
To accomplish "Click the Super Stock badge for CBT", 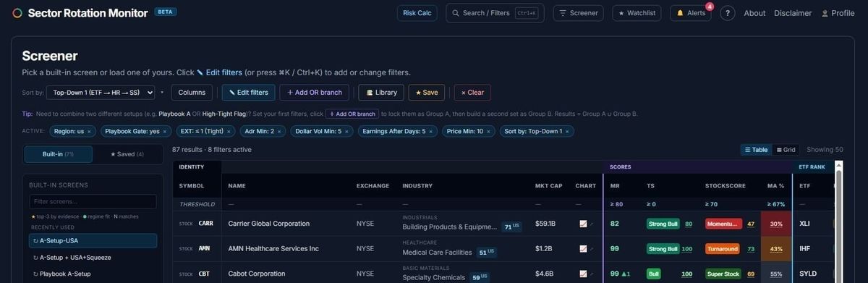I will click(723, 274).
